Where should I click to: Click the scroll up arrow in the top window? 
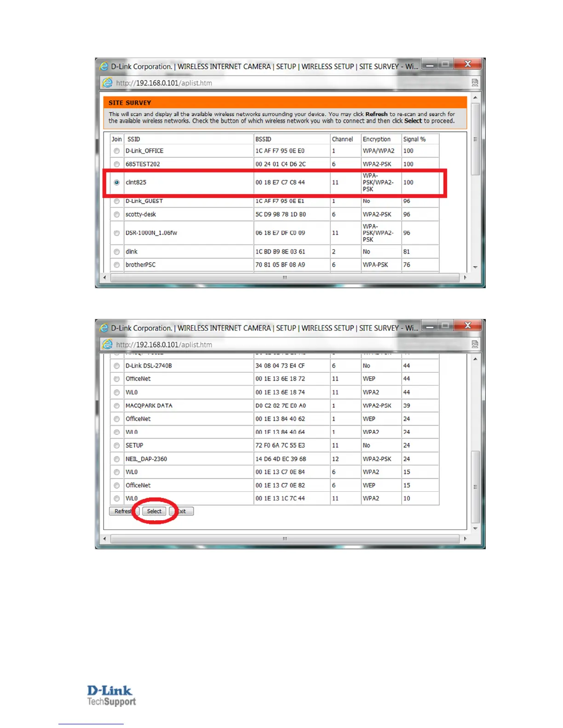coord(475,97)
